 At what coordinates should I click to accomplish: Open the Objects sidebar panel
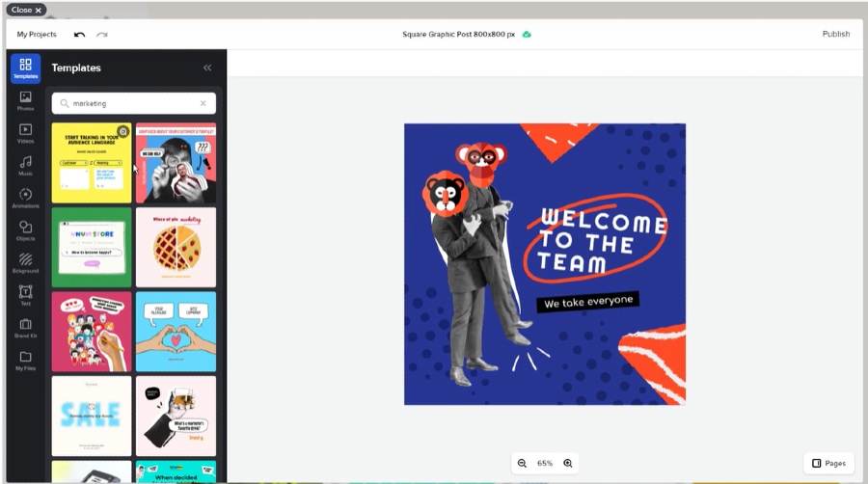click(25, 231)
